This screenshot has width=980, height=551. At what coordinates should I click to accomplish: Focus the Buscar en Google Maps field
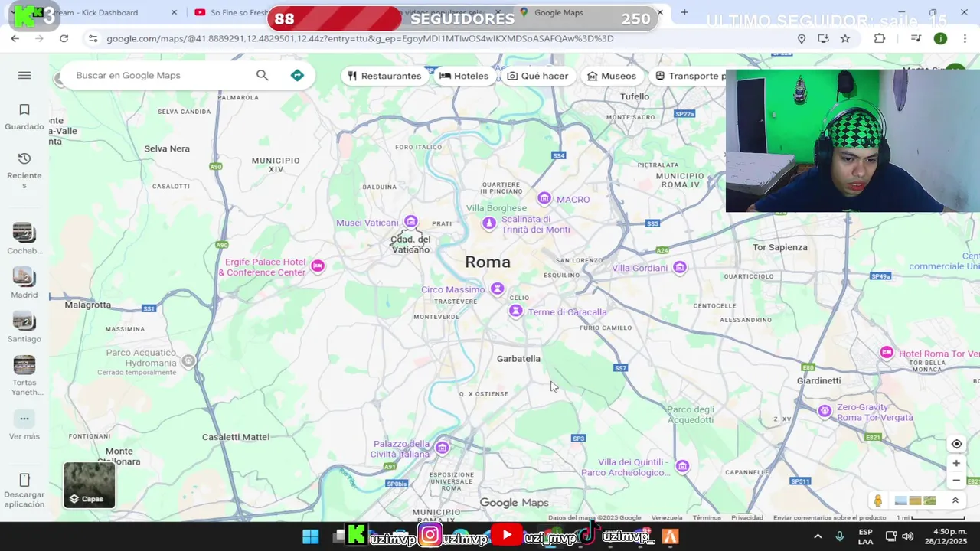161,75
